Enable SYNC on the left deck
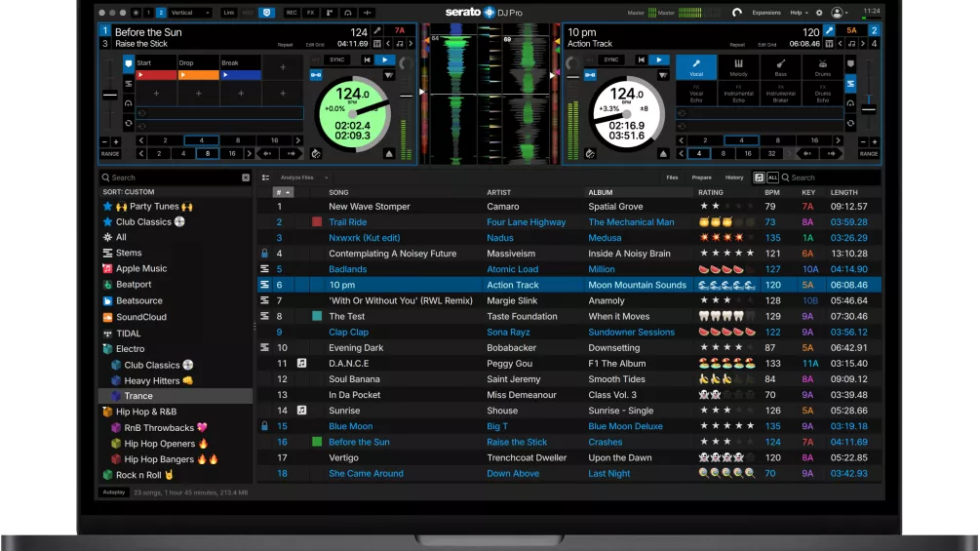This screenshot has width=980, height=551. pyautogui.click(x=338, y=59)
